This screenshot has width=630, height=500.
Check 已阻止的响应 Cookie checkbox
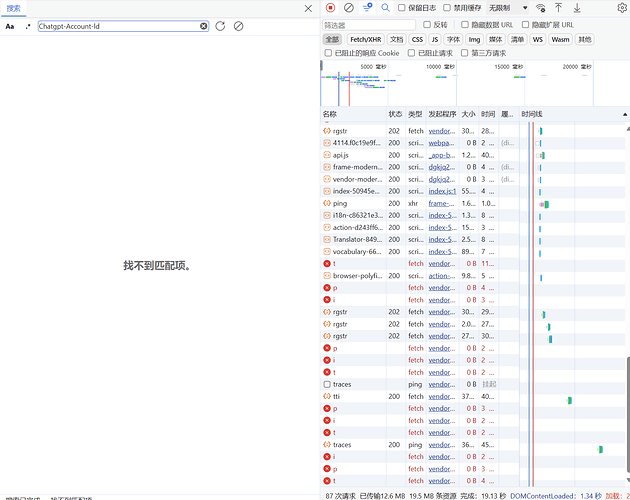tap(328, 53)
